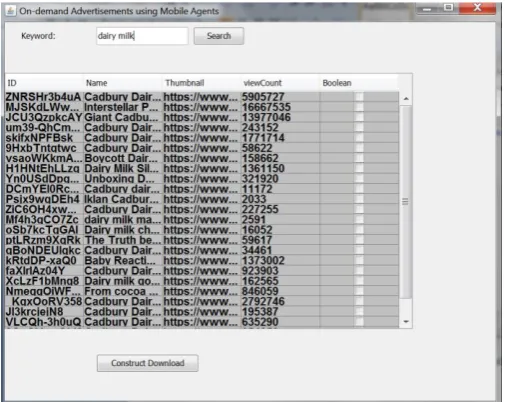Select the ID cell skifxNPFBsk

44,138
